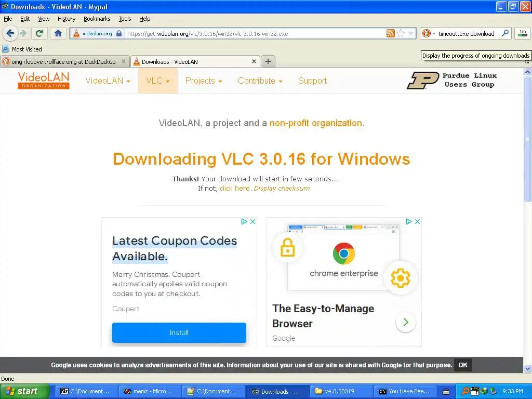The height and width of the screenshot is (399, 532).
Task: Switch to 7-Zip C:\Document taskbar window
Action: click(x=86, y=391)
